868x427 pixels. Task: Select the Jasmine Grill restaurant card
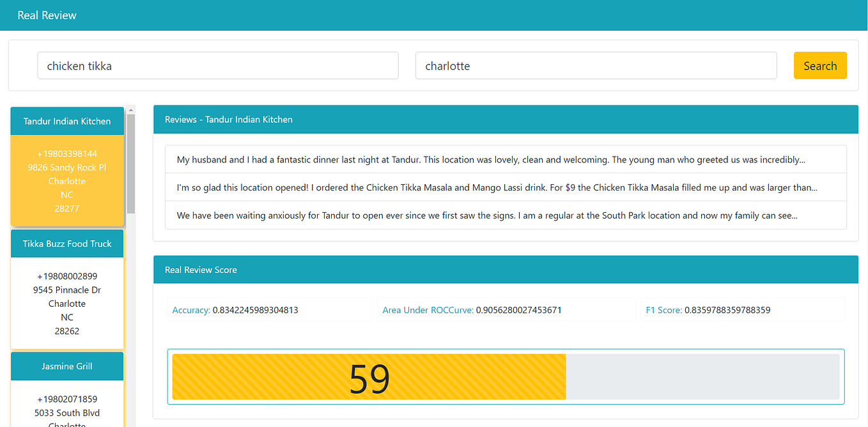[x=66, y=366]
